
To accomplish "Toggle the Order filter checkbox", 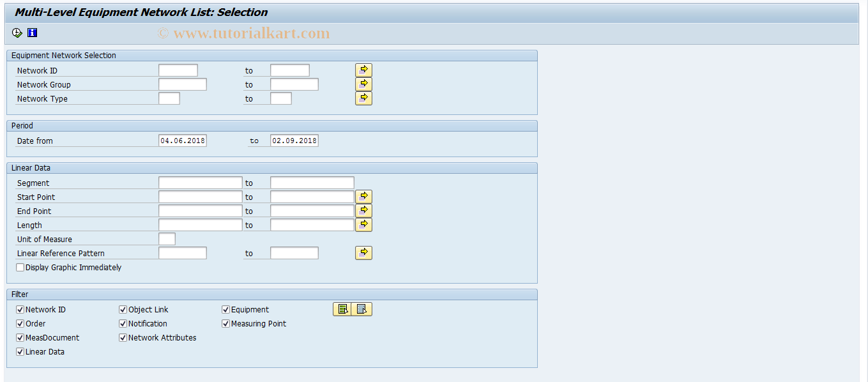I will point(20,323).
